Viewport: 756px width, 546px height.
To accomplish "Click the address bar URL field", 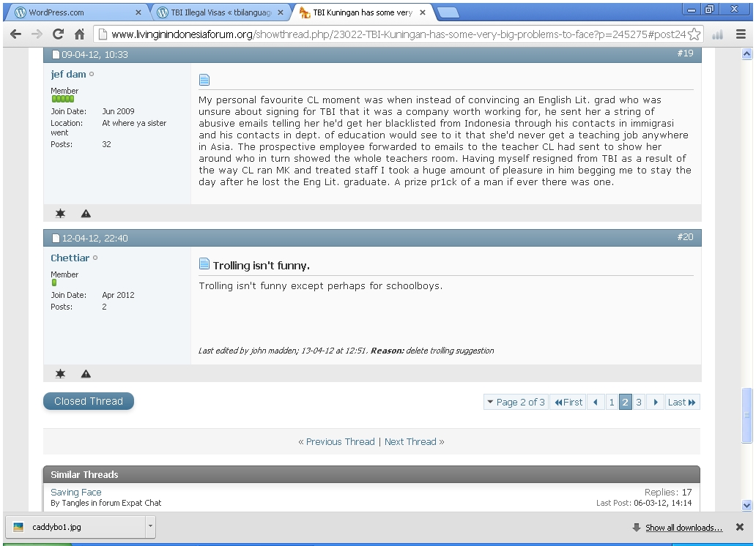I will pyautogui.click(x=396, y=34).
